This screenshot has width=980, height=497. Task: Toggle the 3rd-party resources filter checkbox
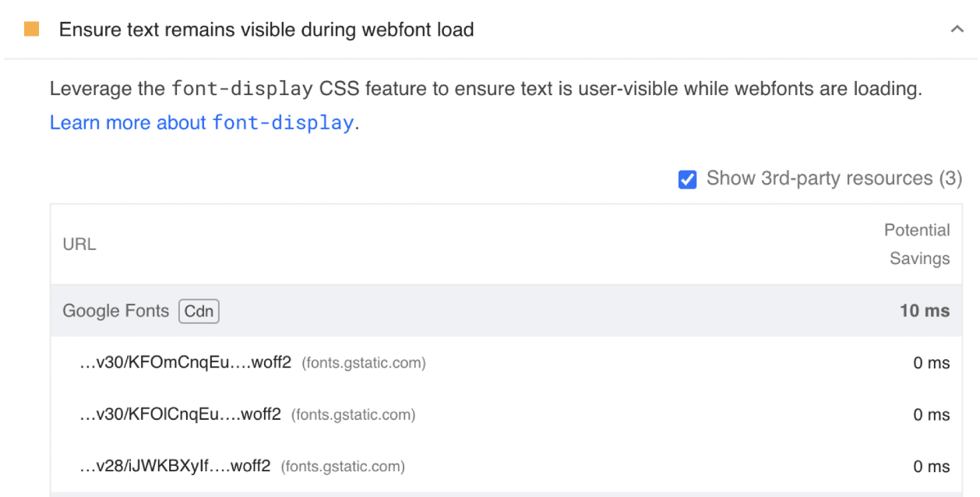tap(686, 179)
